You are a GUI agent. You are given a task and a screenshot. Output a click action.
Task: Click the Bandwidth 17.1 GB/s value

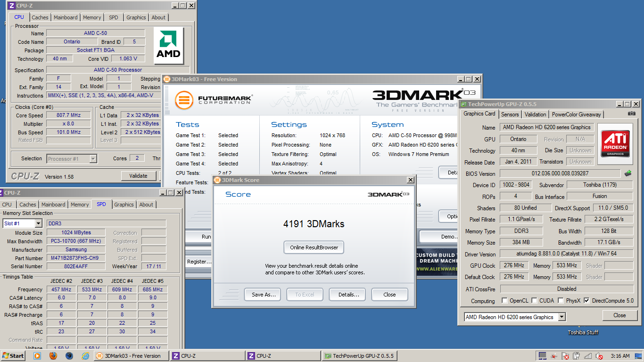[x=609, y=242]
